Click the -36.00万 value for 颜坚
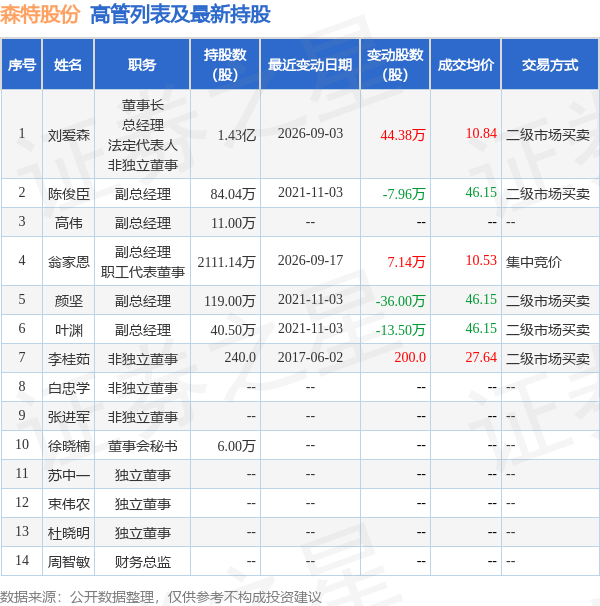Image resolution: width=600 pixels, height=606 pixels. 401,301
